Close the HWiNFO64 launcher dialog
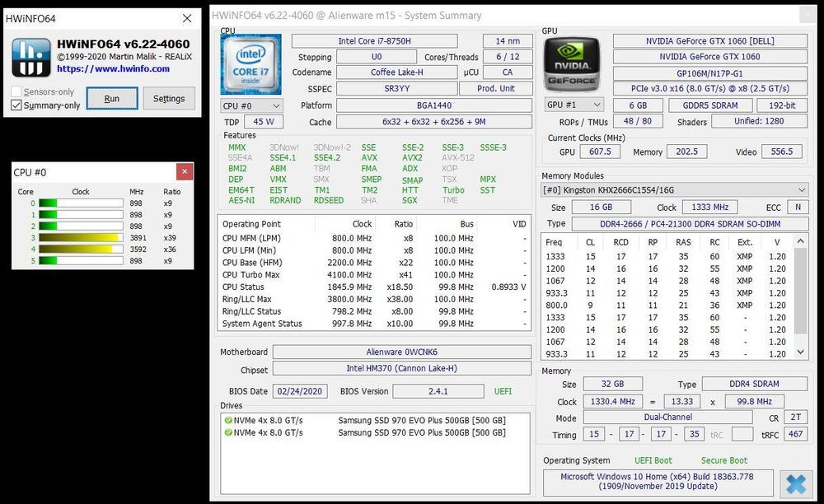 point(187,18)
